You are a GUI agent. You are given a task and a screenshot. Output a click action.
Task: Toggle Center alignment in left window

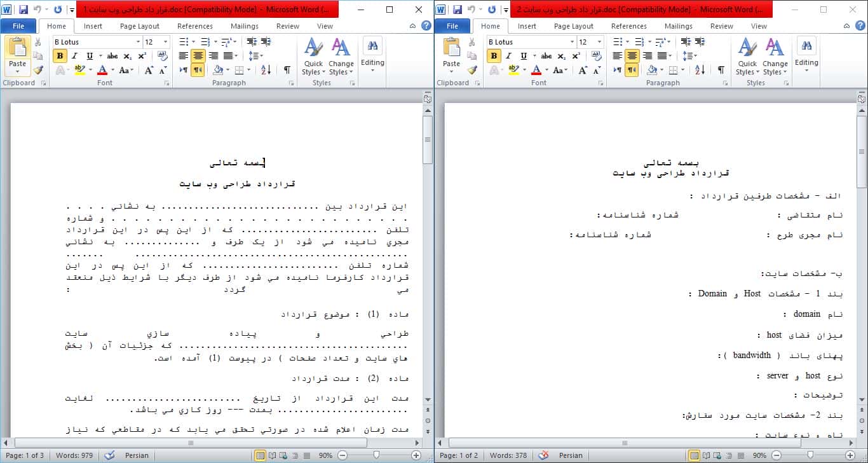click(198, 56)
